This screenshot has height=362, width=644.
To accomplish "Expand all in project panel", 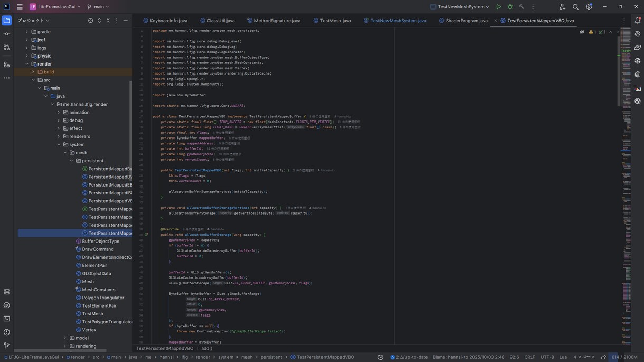I will pos(99,21).
